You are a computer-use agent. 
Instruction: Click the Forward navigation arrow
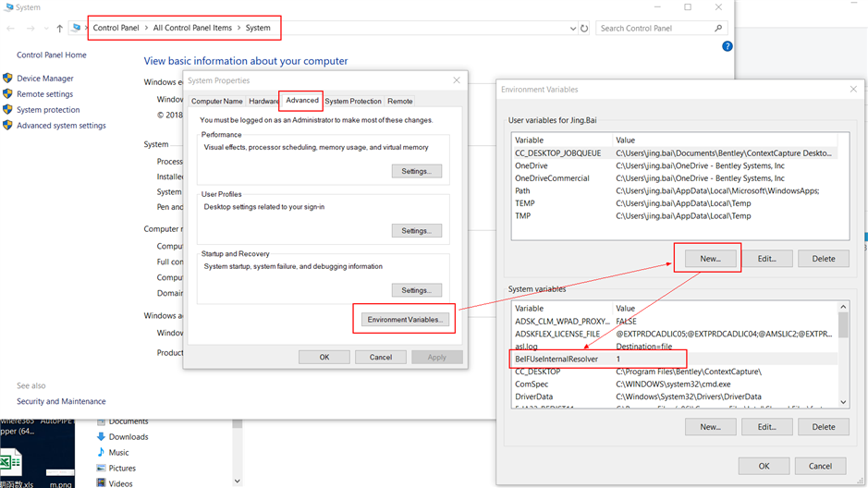click(x=31, y=29)
